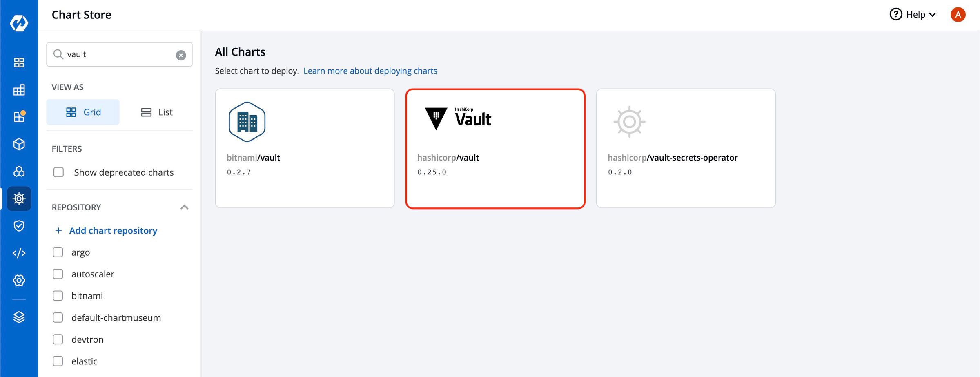This screenshot has height=377, width=980.
Task: Enable Show deprecated charts checkbox
Action: (x=59, y=172)
